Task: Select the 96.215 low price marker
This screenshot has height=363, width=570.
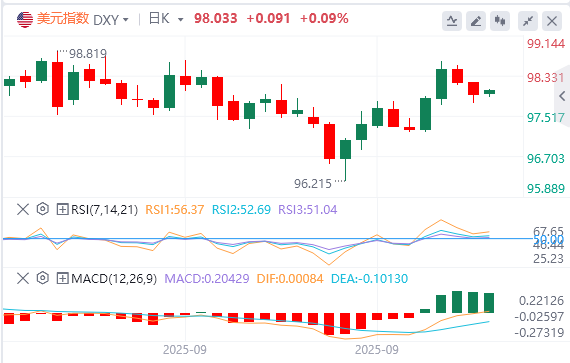Action: pyautogui.click(x=313, y=183)
